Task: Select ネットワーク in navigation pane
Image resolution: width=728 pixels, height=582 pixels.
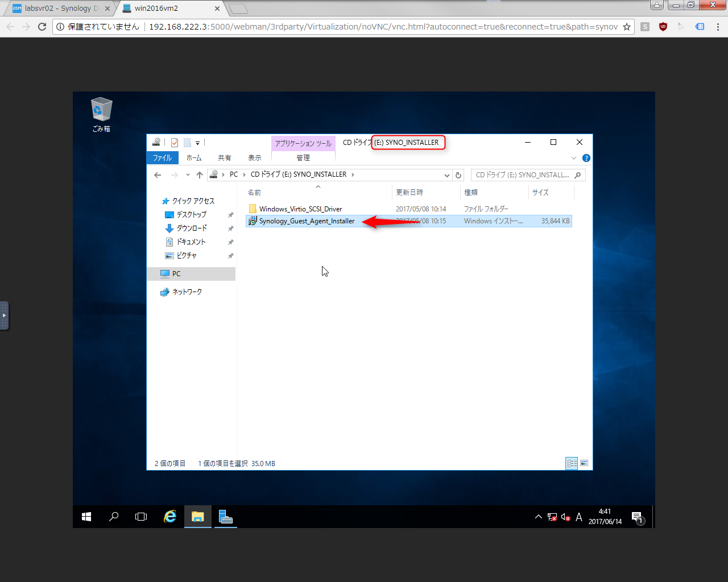Action: click(187, 292)
